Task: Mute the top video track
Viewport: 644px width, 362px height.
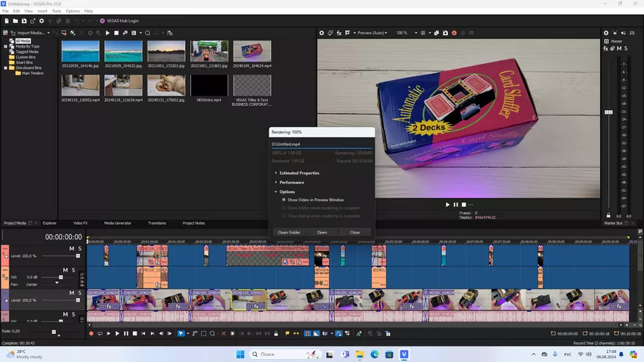Action: [x=72, y=249]
